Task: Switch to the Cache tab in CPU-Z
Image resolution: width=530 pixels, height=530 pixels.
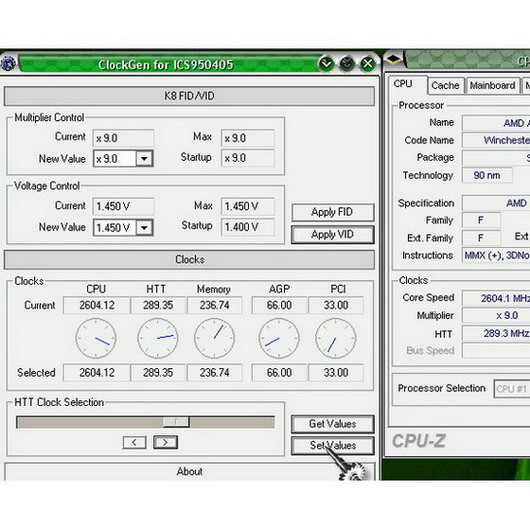Action: coord(445,86)
